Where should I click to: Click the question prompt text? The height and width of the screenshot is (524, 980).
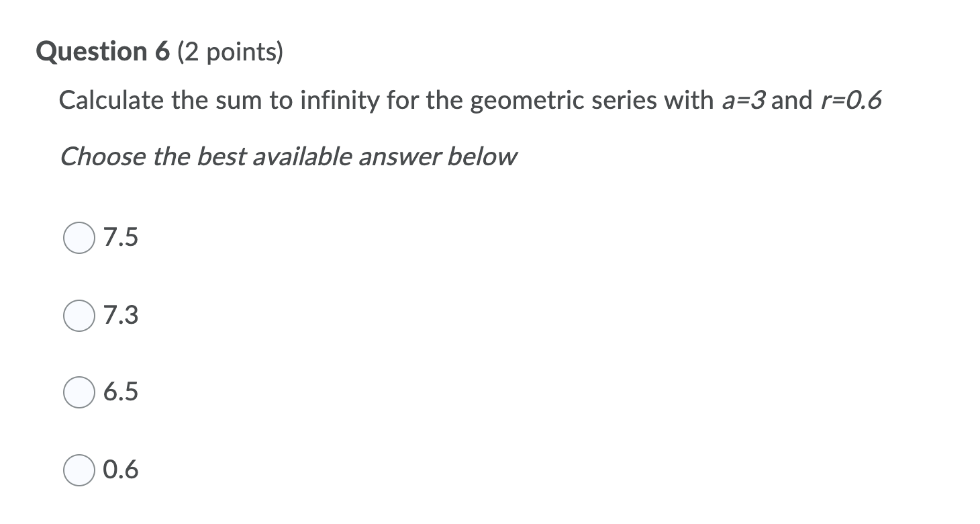[470, 99]
